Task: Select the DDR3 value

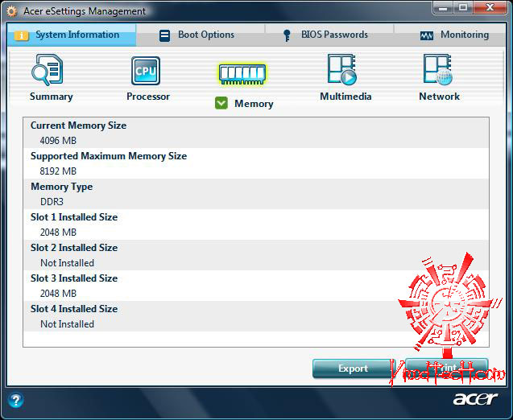Action: (52, 202)
